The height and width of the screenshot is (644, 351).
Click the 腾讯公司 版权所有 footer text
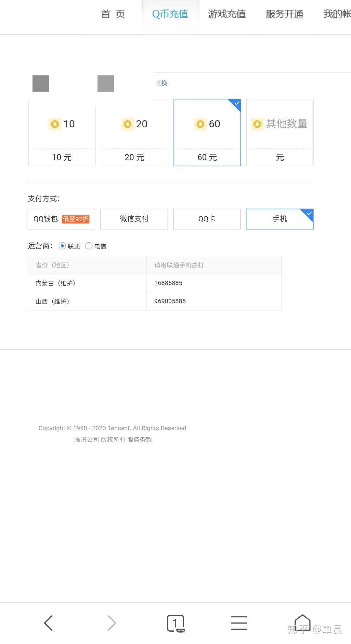click(x=100, y=440)
